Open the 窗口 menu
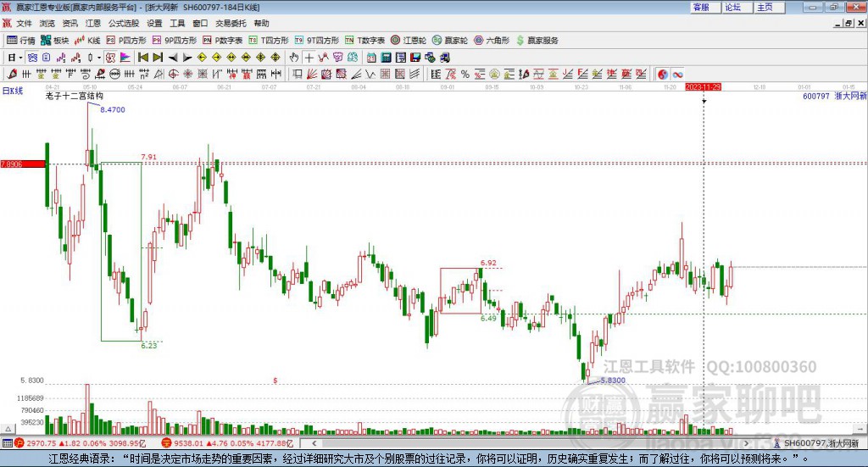 [x=200, y=23]
